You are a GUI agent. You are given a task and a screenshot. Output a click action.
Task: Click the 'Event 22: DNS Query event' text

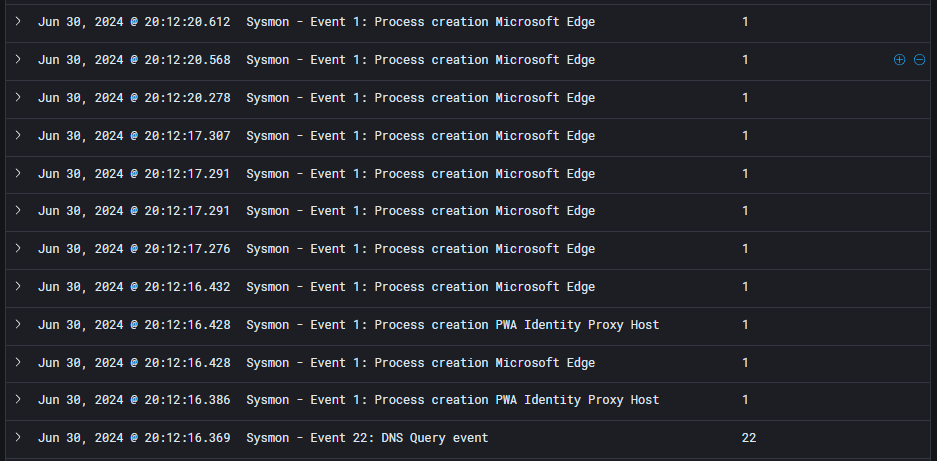367,438
